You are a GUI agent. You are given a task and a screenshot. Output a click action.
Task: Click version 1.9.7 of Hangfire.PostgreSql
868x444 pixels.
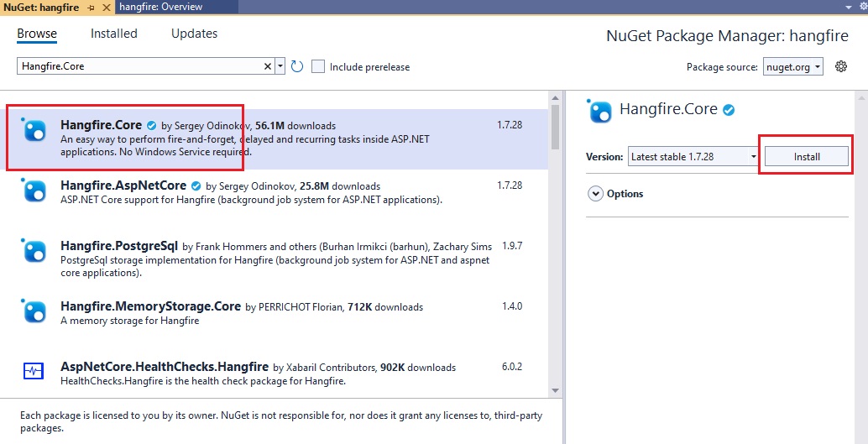512,246
